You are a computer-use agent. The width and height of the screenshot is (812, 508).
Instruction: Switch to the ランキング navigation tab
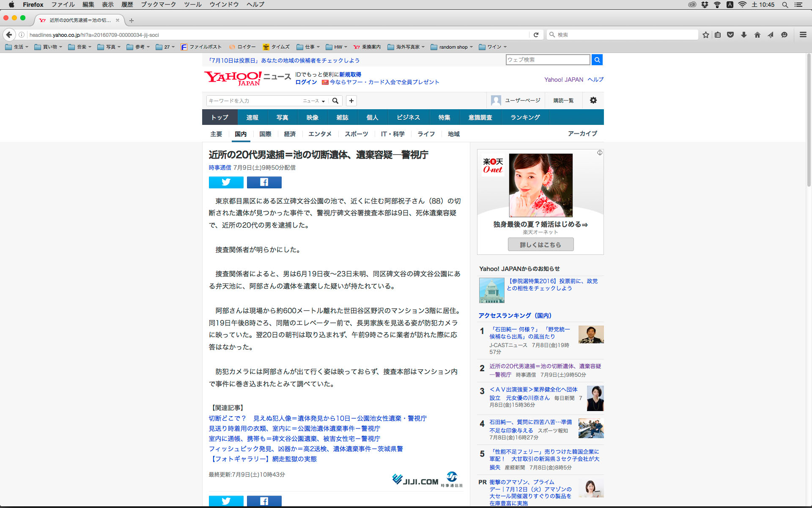[525, 117]
